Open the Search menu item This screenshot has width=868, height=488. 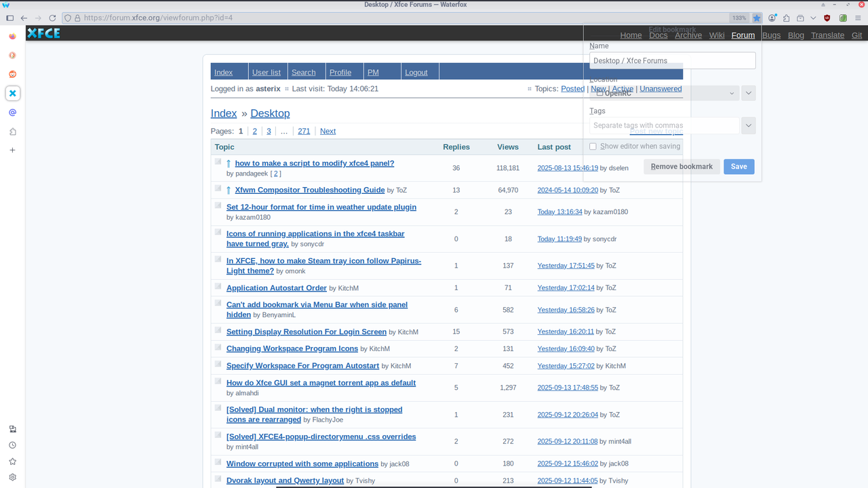coord(303,73)
